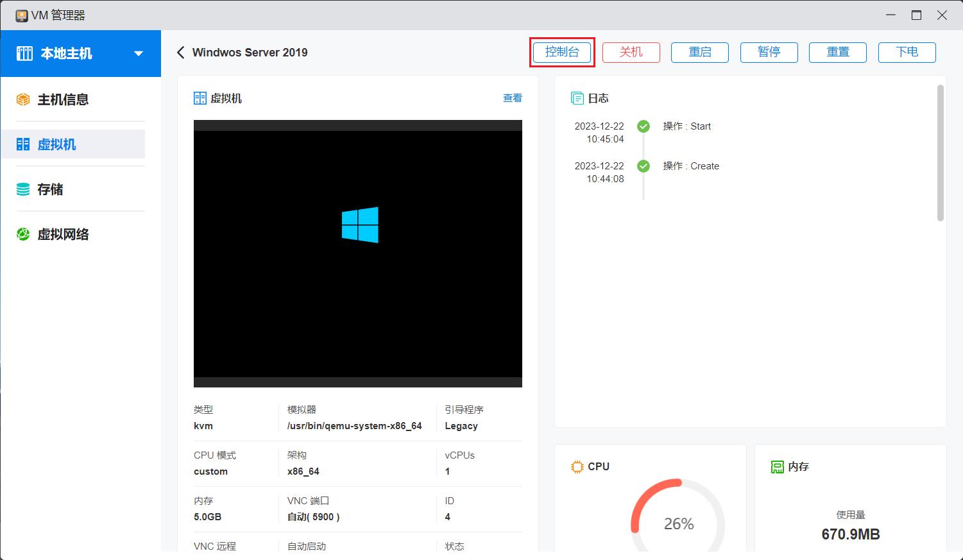Viewport: 963px width, 560px height.
Task: Click the timestamp 2023-12-22 10:45:04
Action: [x=599, y=133]
